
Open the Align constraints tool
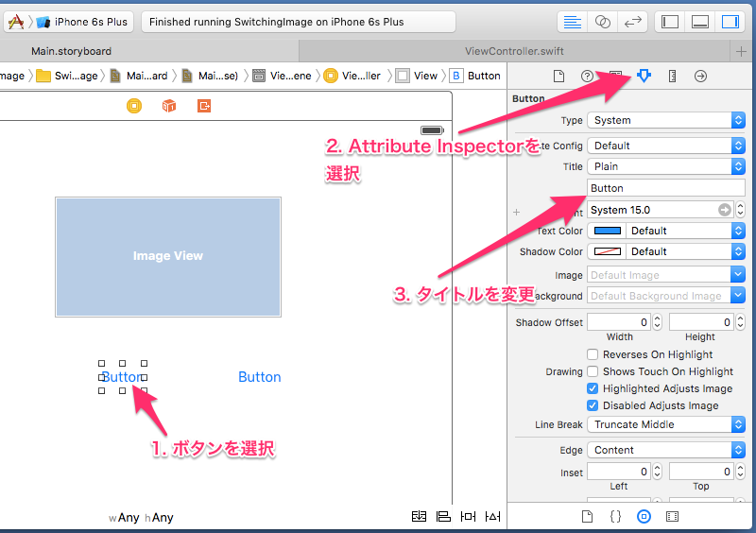coord(443,516)
